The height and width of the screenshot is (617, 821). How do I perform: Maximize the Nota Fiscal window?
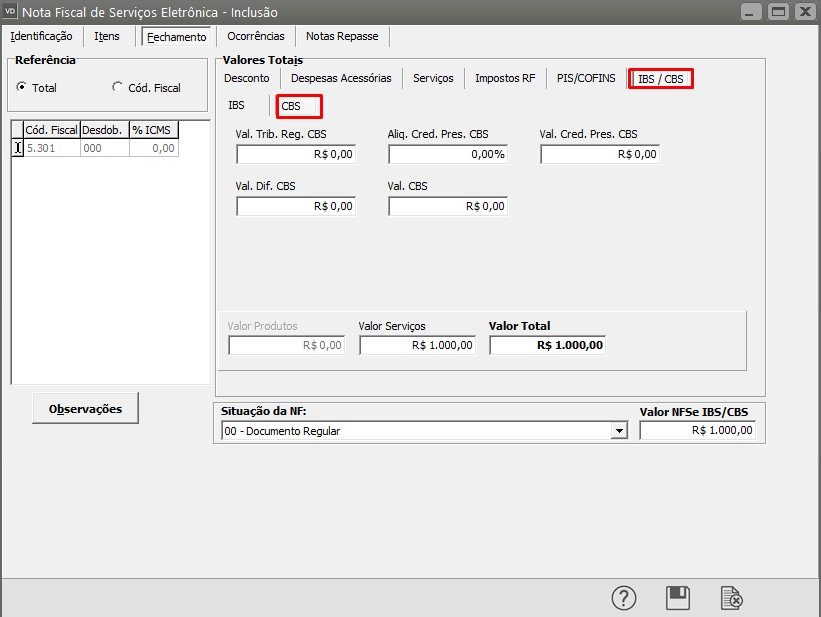pos(777,12)
